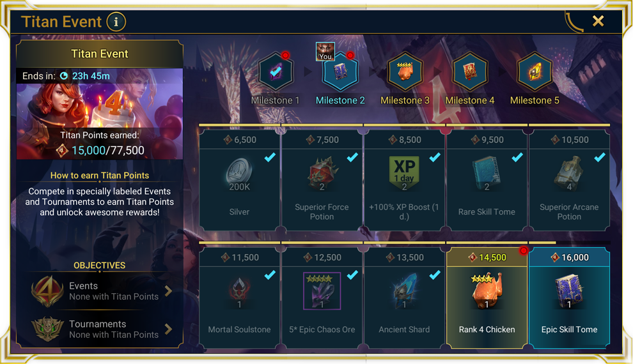Expand the Events objective arrow
This screenshot has height=364, width=633.
(x=168, y=291)
